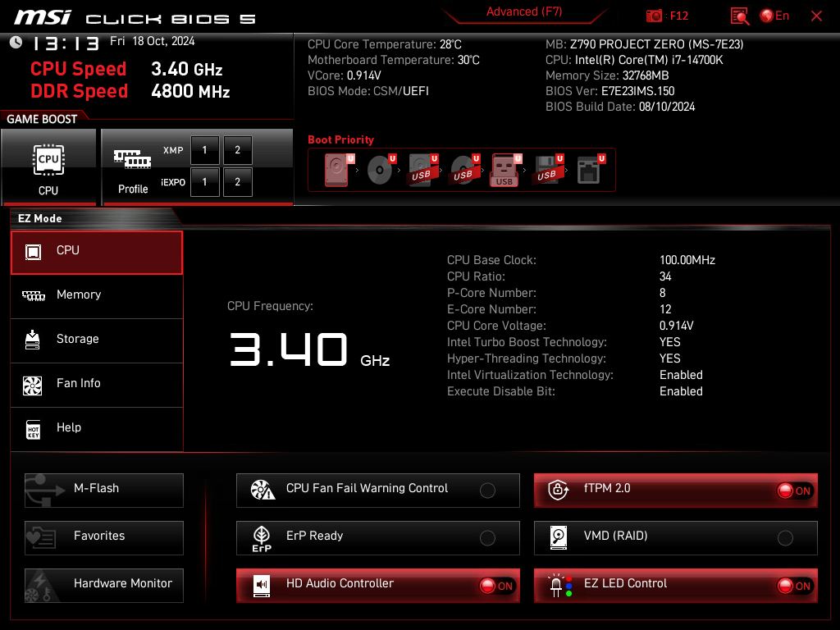Image resolution: width=840 pixels, height=630 pixels.
Task: Close the BIOS with the red X
Action: (x=816, y=16)
